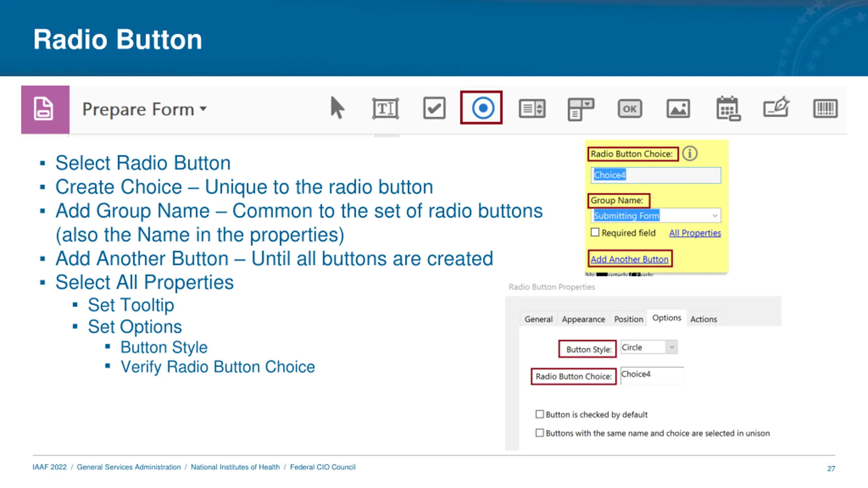This screenshot has height=488, width=868.
Task: Open the Prepare Form dropdown arrow
Action: 203,109
